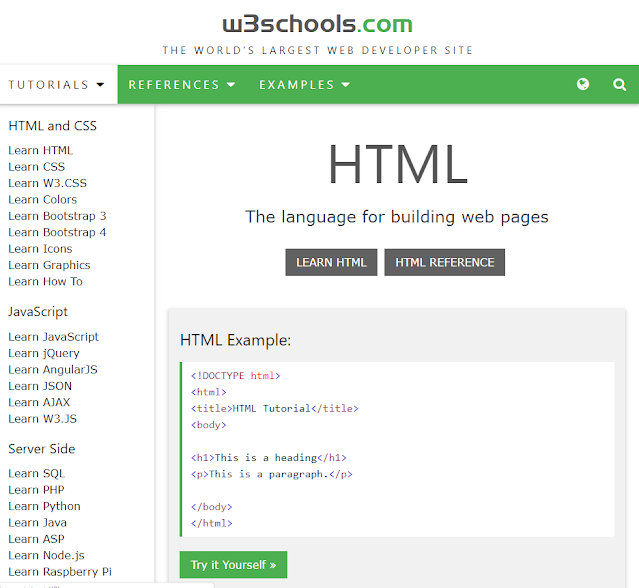Click the opening <body> code line
Image resolution: width=639 pixels, height=588 pixels.
(x=209, y=425)
